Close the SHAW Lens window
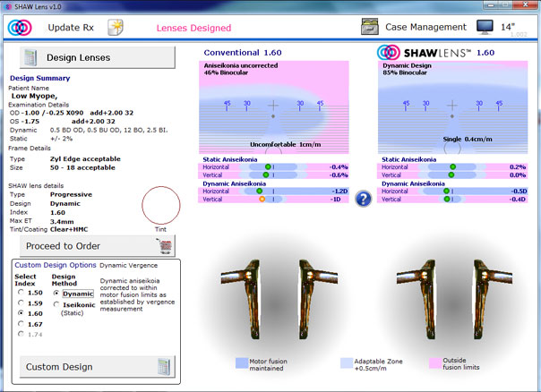 525,4
